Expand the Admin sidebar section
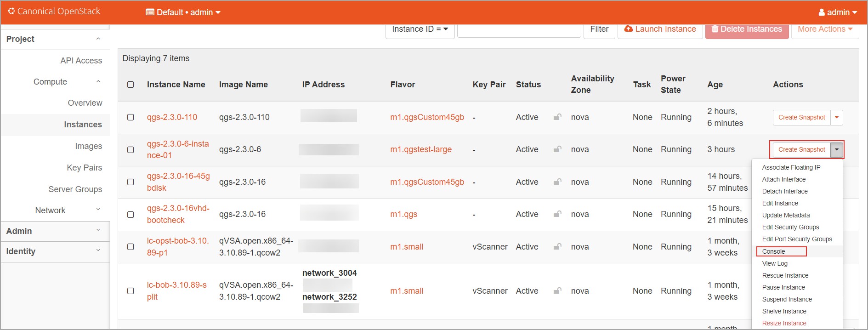The image size is (868, 330). click(x=56, y=231)
